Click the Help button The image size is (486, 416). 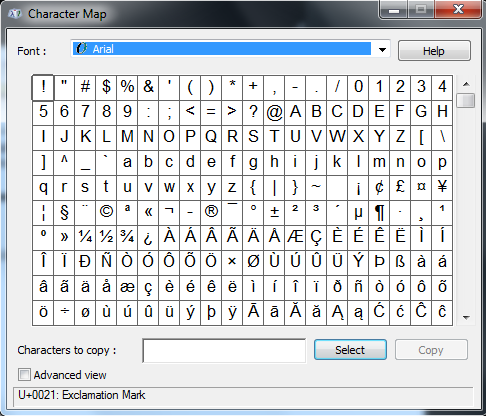pos(434,51)
